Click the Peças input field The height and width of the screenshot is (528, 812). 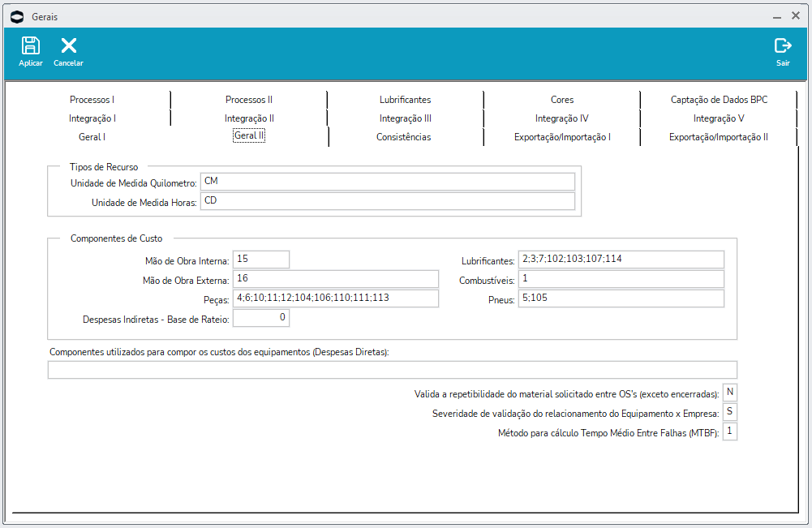tap(336, 298)
